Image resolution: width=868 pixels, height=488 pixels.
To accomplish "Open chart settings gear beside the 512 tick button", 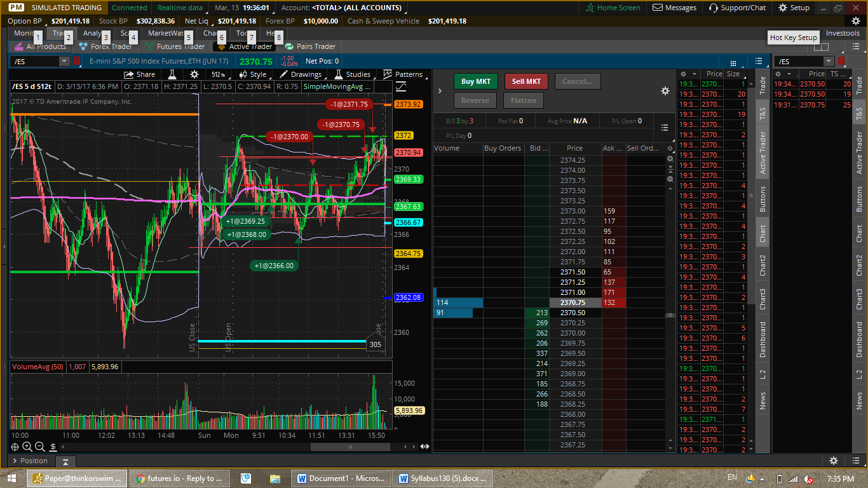I will tap(194, 74).
